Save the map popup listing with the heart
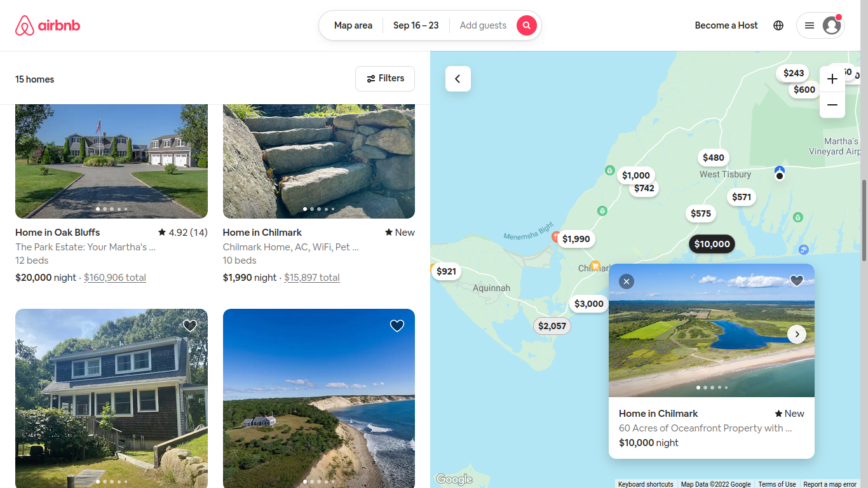Screen dimensions: 868x488 pos(797,281)
